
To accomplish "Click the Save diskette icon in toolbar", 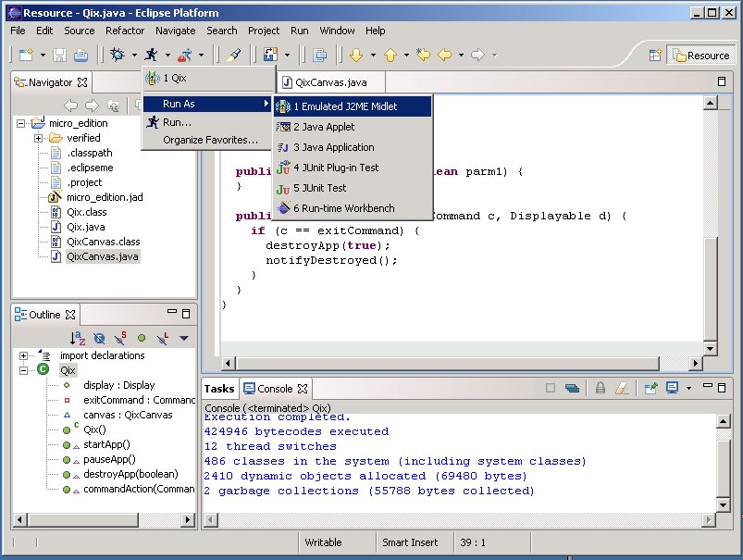I will [x=60, y=55].
